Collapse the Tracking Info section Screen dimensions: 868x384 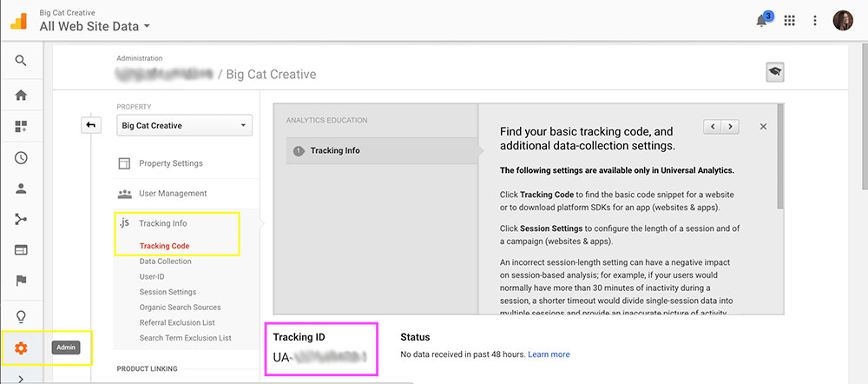(x=163, y=223)
